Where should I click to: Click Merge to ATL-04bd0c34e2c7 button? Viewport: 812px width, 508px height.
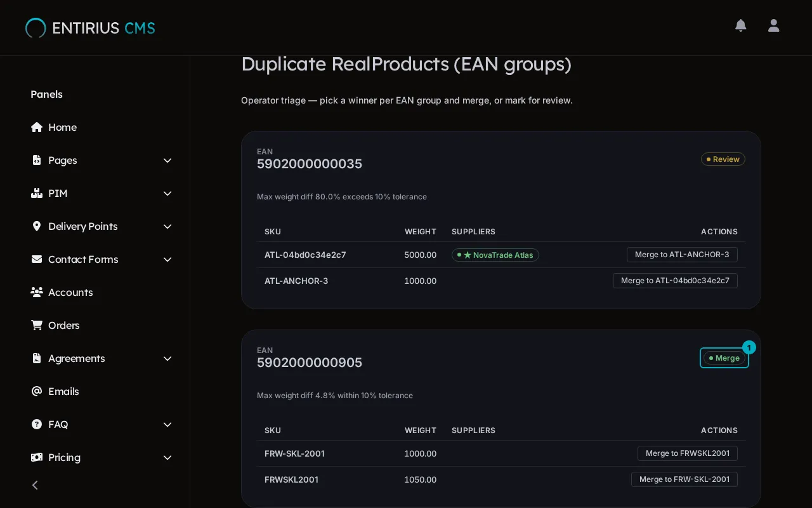(675, 281)
